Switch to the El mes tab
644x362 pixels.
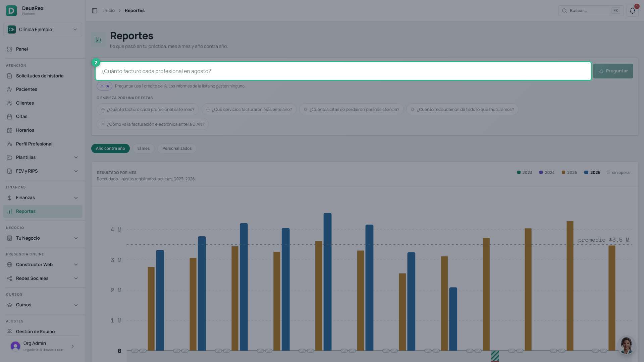tap(144, 148)
